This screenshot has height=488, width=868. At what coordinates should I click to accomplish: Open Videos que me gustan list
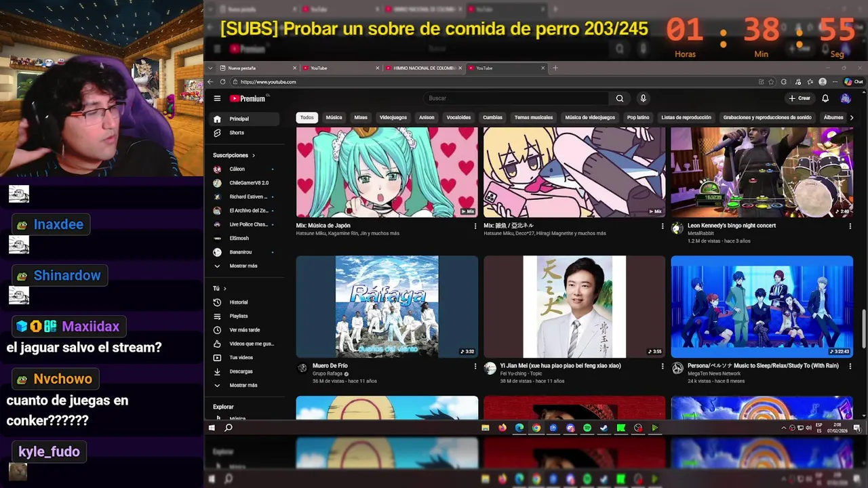(245, 344)
